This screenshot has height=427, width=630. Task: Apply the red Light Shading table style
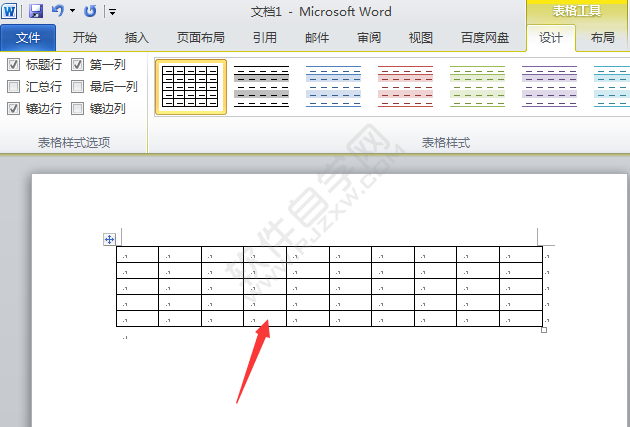(405, 86)
